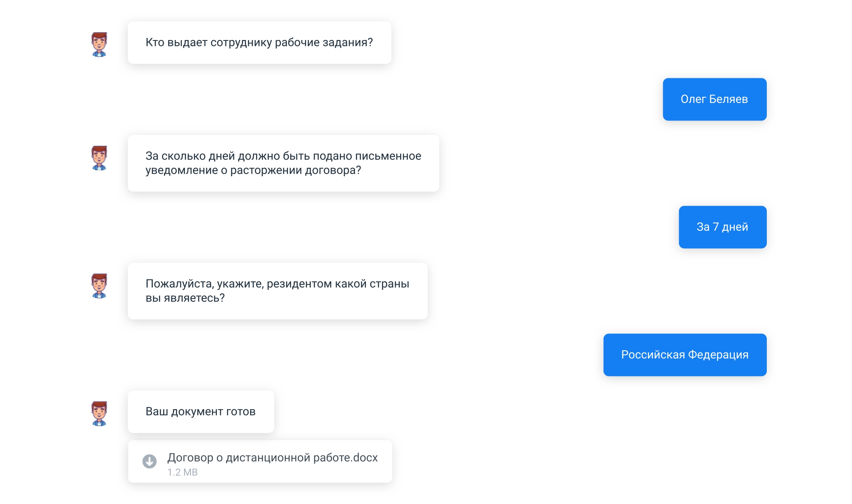This screenshot has height=504, width=852.
Task: Select the 'За 7 дней' answer bubble
Action: [722, 227]
